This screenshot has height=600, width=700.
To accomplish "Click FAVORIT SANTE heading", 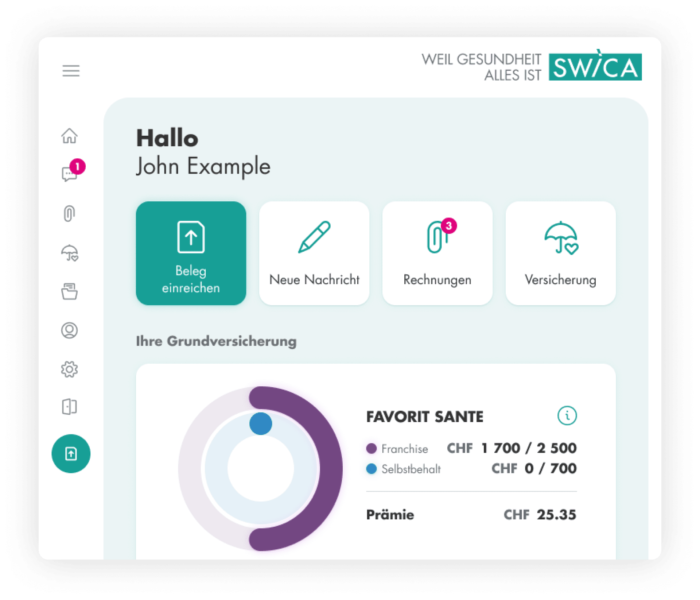I will click(x=425, y=417).
